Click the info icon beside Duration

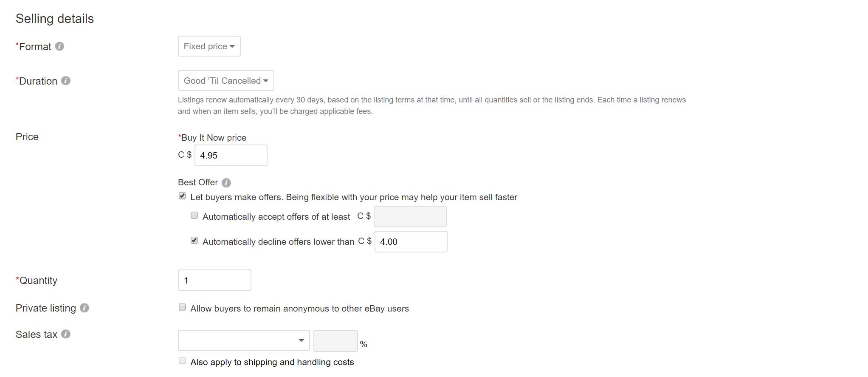click(66, 81)
